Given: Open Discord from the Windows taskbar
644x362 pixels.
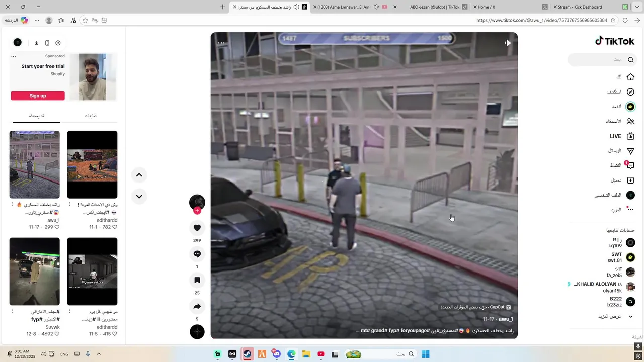Looking at the screenshot, I should 276,354.
